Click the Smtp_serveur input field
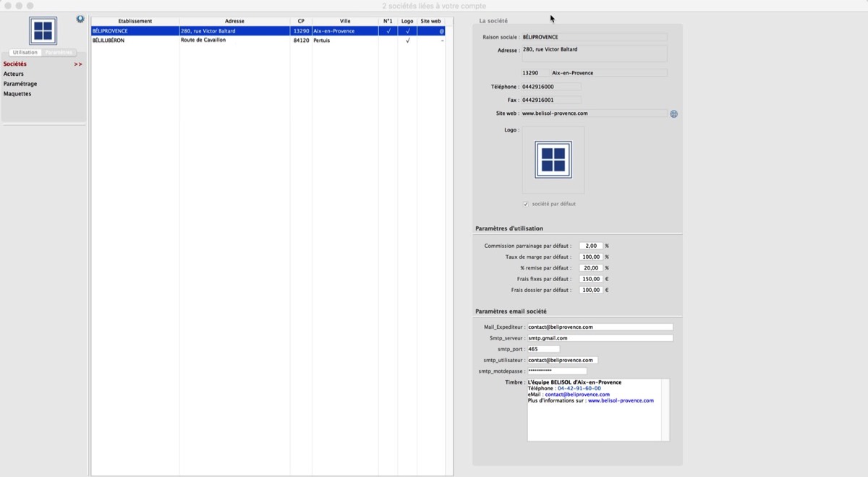 pyautogui.click(x=600, y=338)
